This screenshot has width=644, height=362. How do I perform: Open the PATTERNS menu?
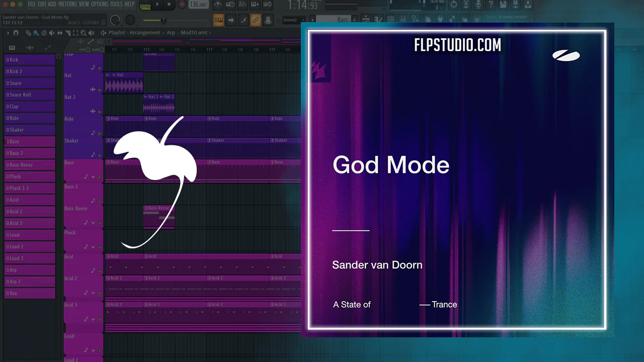67,4
